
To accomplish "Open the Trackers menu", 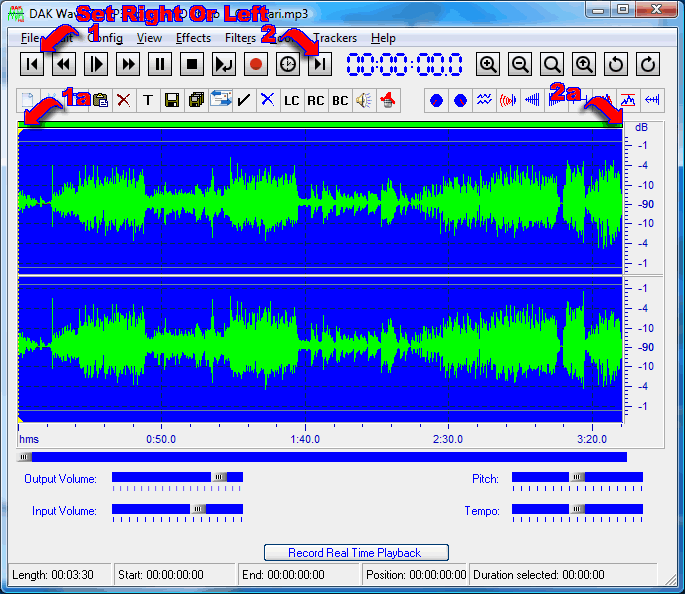I will tap(335, 38).
